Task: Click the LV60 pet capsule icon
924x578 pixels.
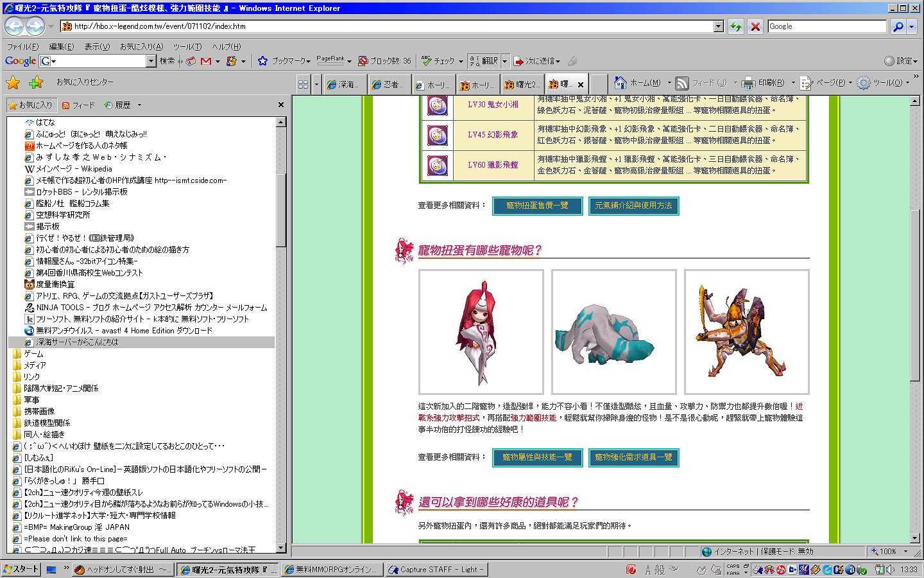Action: click(438, 165)
